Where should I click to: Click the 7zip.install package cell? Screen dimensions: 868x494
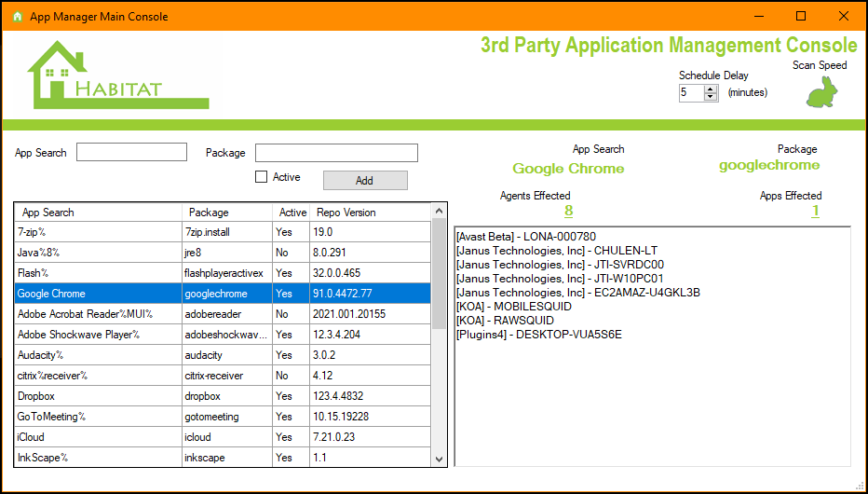tap(227, 232)
